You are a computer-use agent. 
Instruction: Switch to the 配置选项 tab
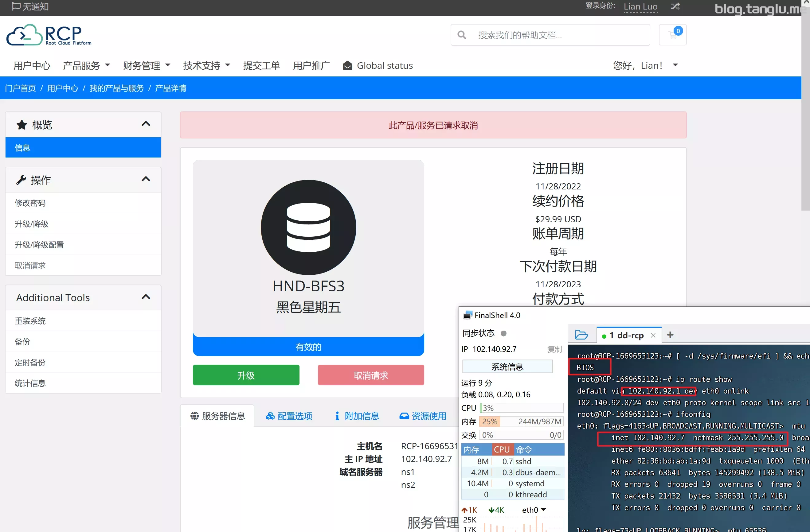point(289,416)
